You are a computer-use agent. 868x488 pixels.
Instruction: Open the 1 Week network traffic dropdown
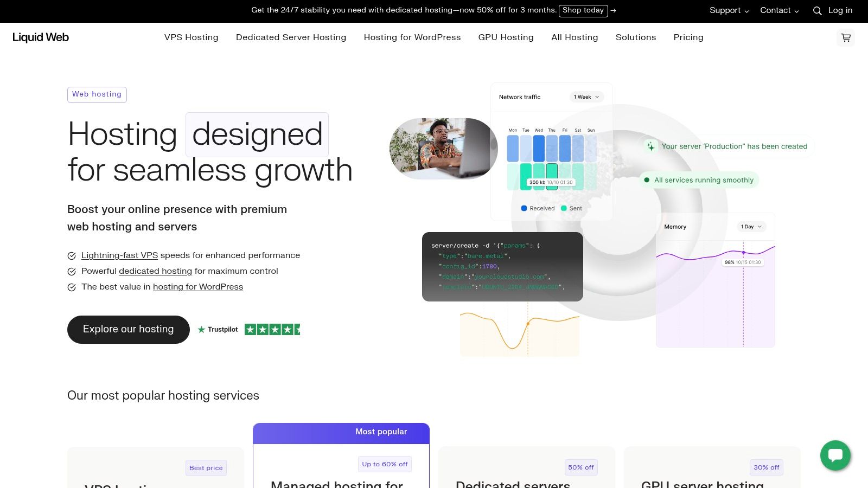[x=586, y=97]
